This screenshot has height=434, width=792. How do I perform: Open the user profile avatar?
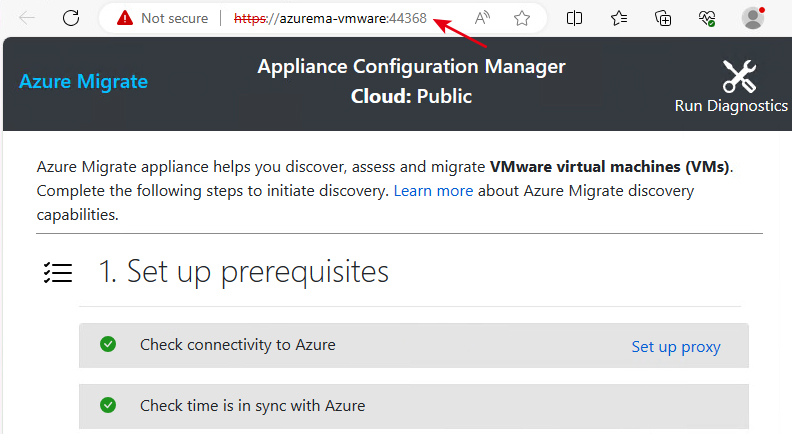[753, 18]
